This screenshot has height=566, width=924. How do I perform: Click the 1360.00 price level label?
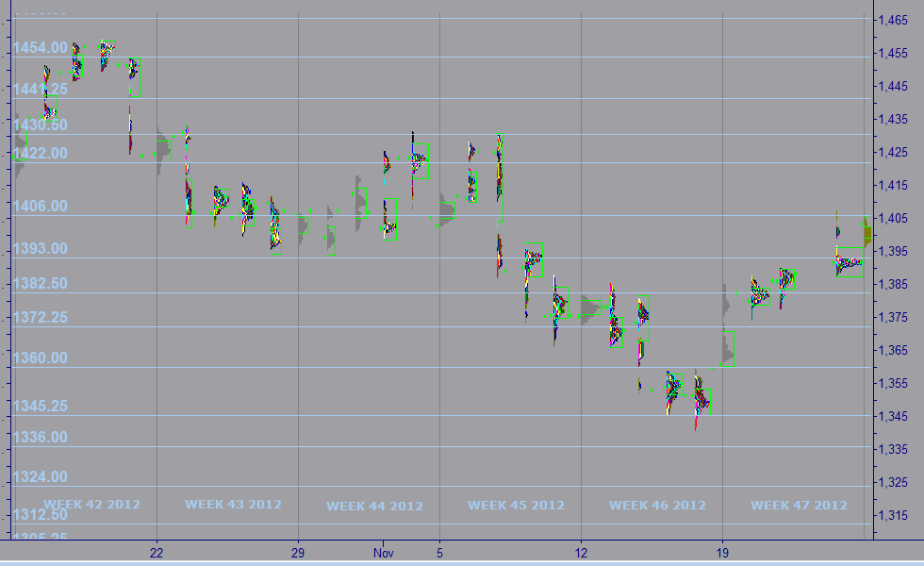[x=40, y=358]
